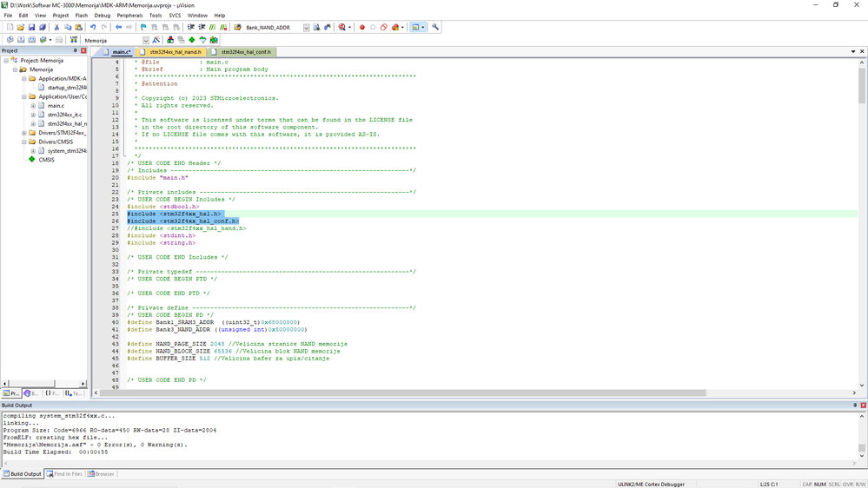Cut the selected include lines
Screen dimensions: 868x488
[x=56, y=27]
